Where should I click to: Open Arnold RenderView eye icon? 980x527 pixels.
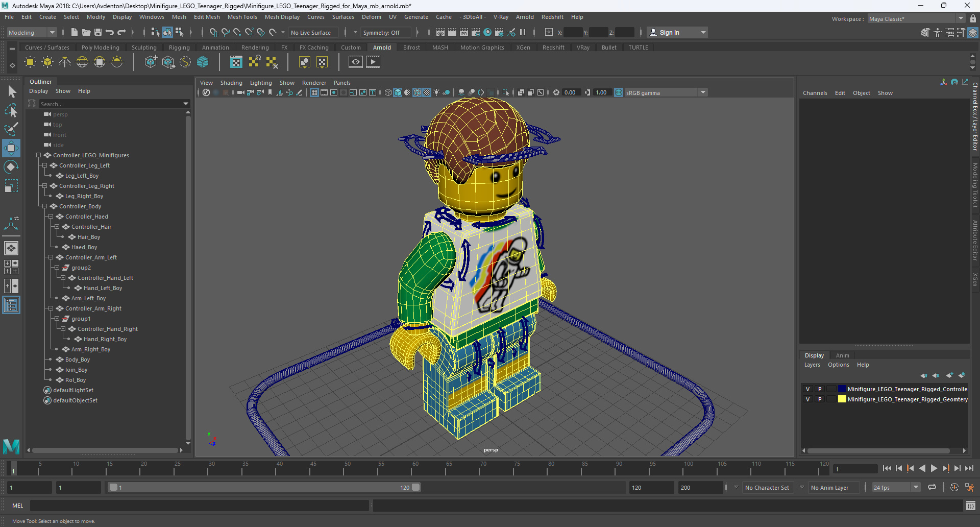click(356, 62)
